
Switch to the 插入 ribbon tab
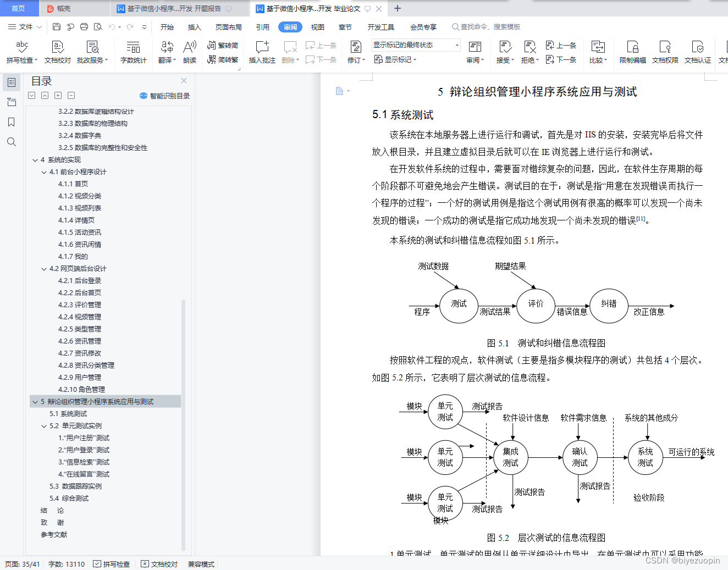(195, 27)
